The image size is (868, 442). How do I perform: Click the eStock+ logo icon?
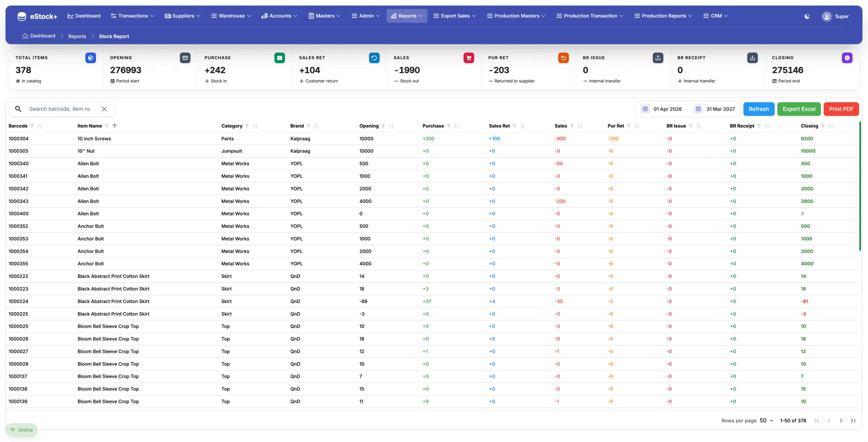coord(22,16)
